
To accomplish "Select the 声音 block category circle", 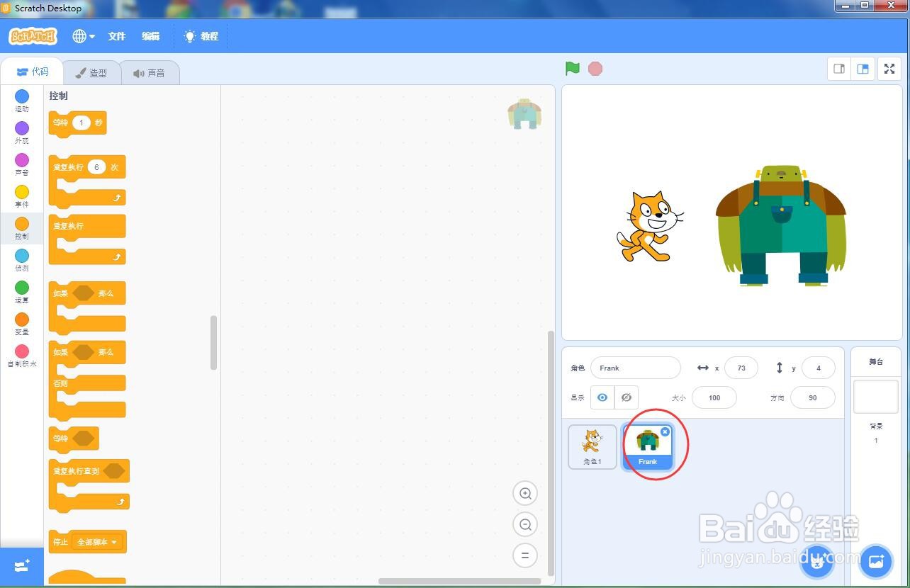I will click(x=22, y=160).
